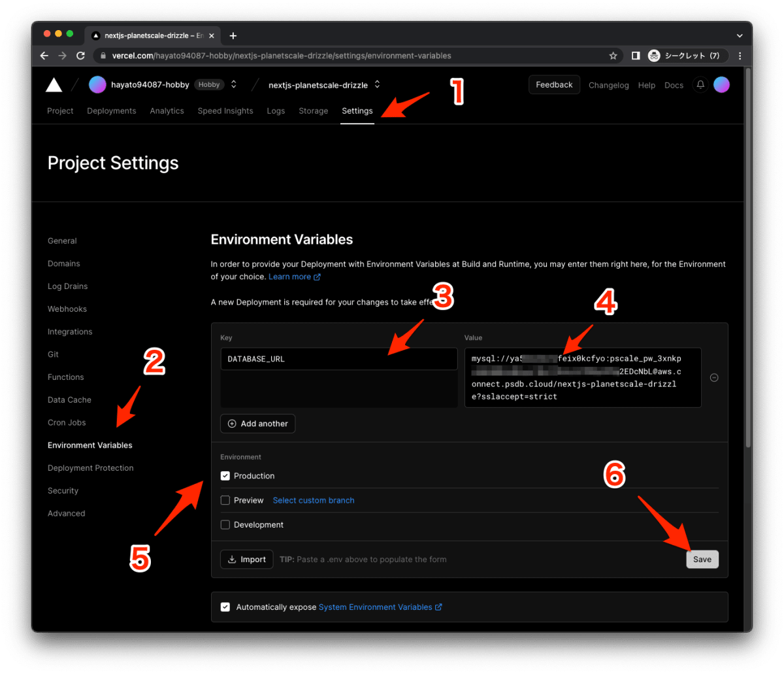Open General settings in sidebar
The width and height of the screenshot is (784, 674).
click(62, 241)
